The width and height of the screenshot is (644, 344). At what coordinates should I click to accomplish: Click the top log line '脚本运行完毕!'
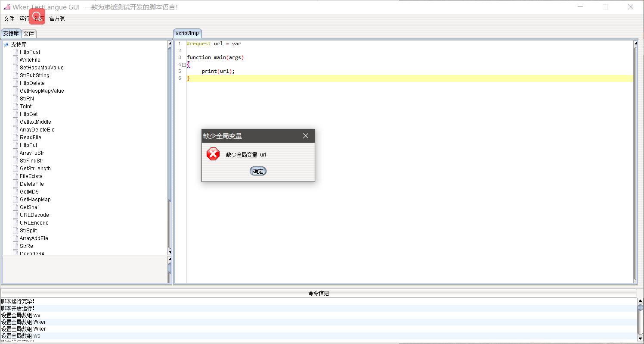click(x=18, y=301)
